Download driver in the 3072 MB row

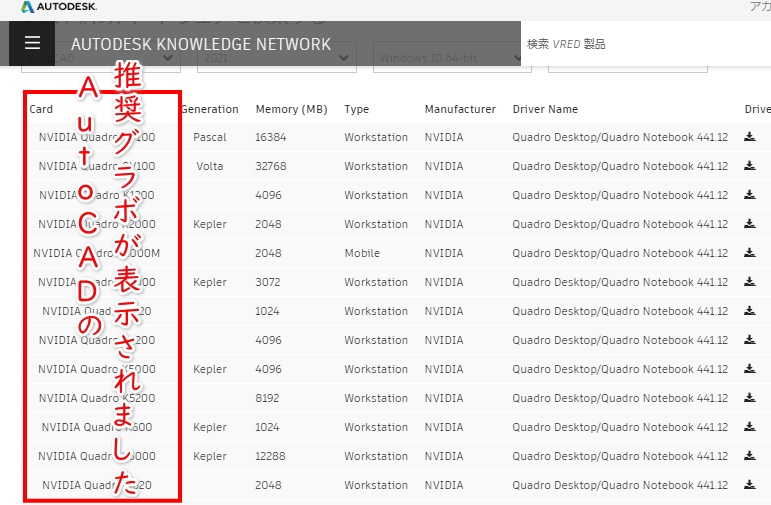[x=749, y=282]
